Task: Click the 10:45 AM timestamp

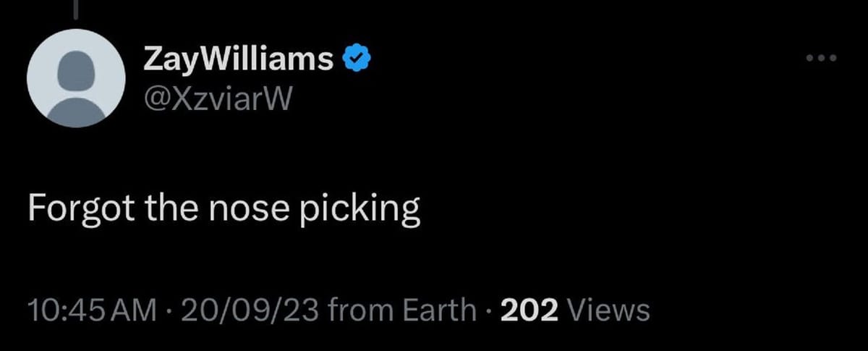Action: pyautogui.click(x=90, y=310)
